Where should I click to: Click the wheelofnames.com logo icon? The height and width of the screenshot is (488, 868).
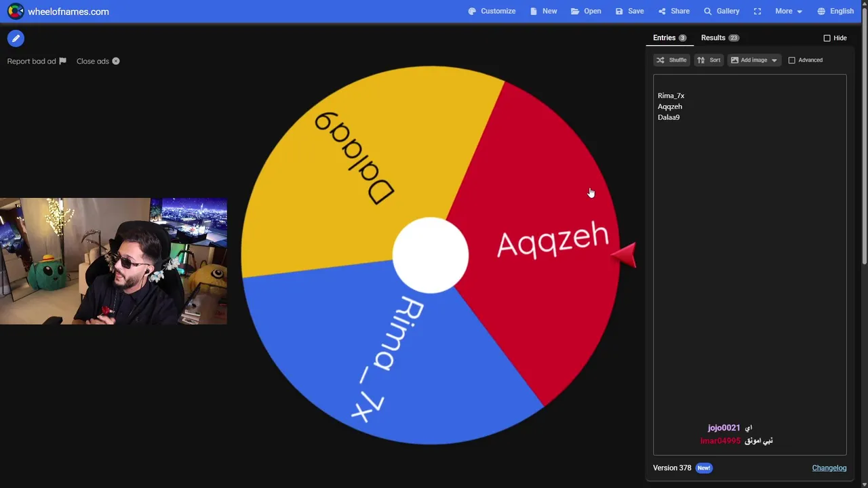point(15,12)
